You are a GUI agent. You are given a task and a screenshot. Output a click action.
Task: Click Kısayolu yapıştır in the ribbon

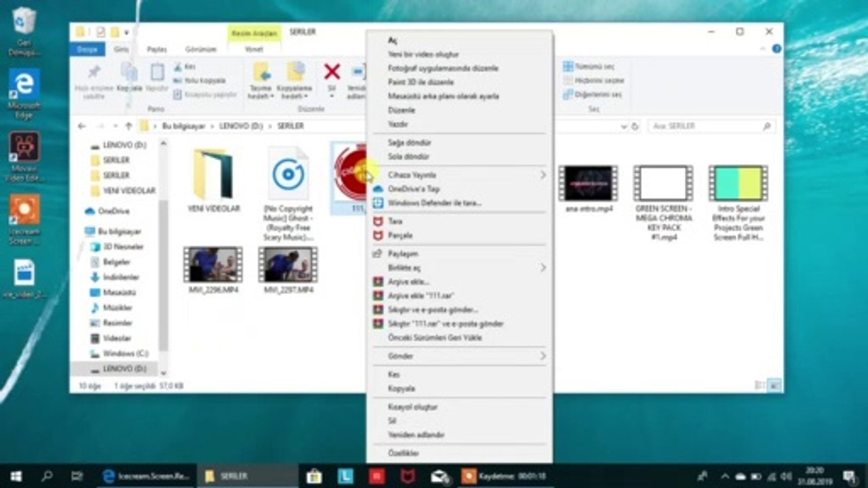(205, 94)
